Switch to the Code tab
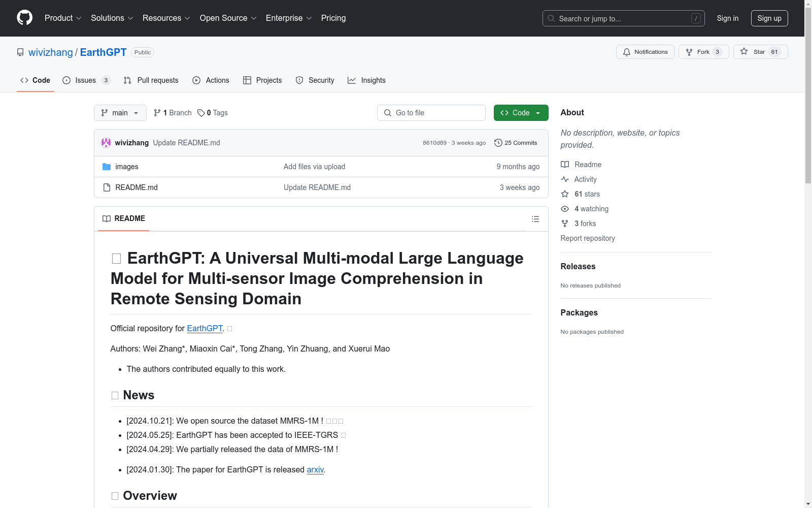812x508 pixels. (x=36, y=80)
